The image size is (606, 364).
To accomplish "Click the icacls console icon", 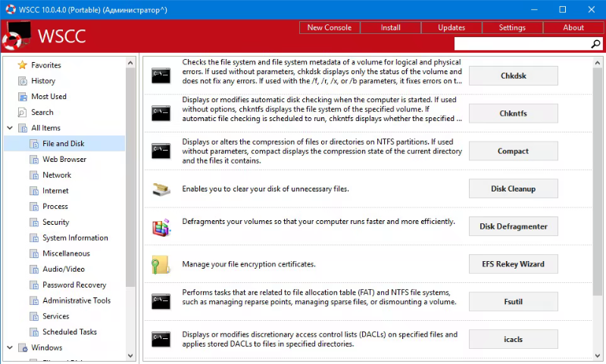I will tap(161, 340).
